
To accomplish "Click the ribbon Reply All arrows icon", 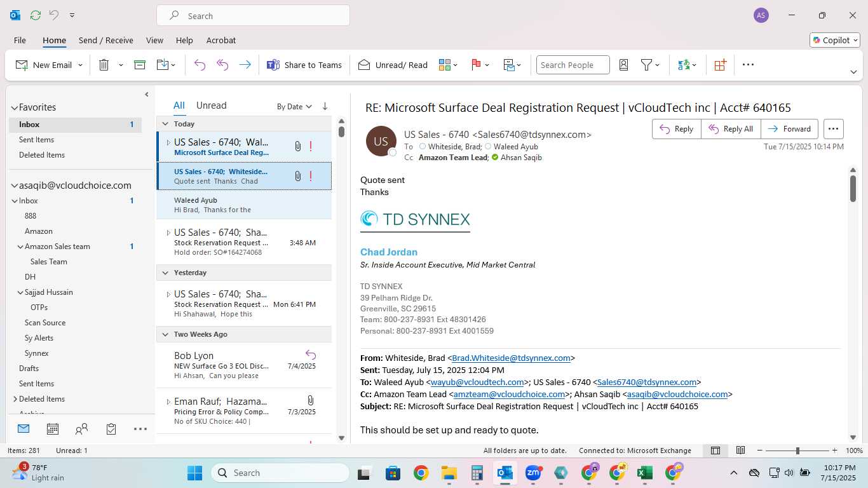I will pyautogui.click(x=222, y=65).
